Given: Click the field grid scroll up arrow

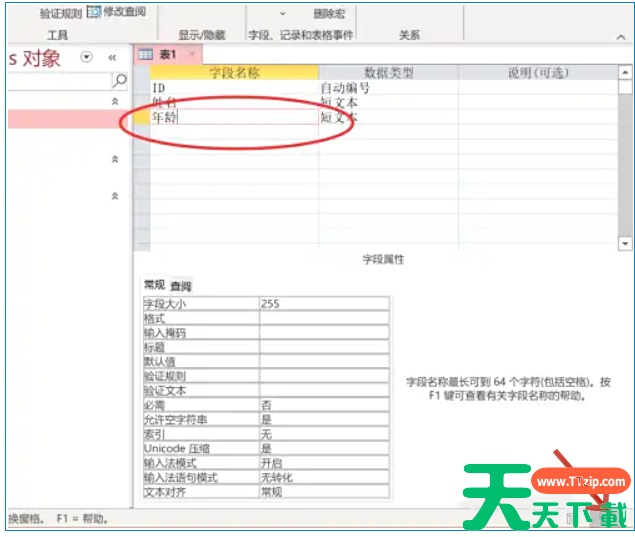Looking at the screenshot, I should (x=625, y=72).
